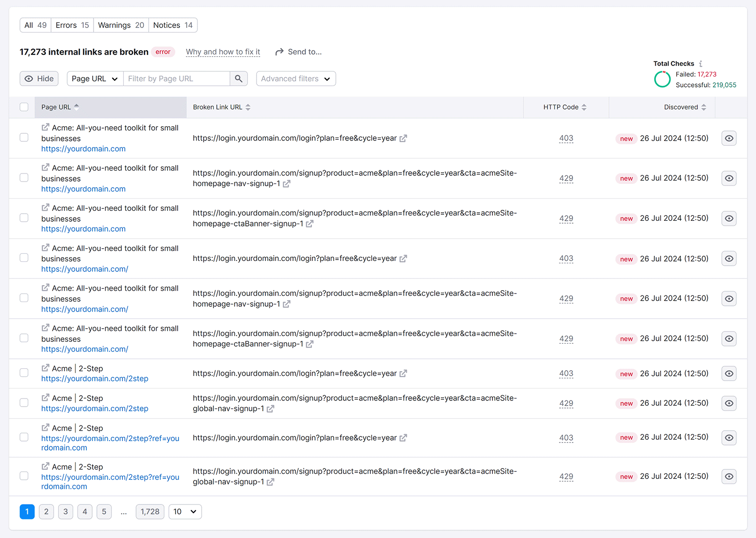
Task: Open the page icon beside first Acme 2-Step row
Action: click(x=45, y=368)
